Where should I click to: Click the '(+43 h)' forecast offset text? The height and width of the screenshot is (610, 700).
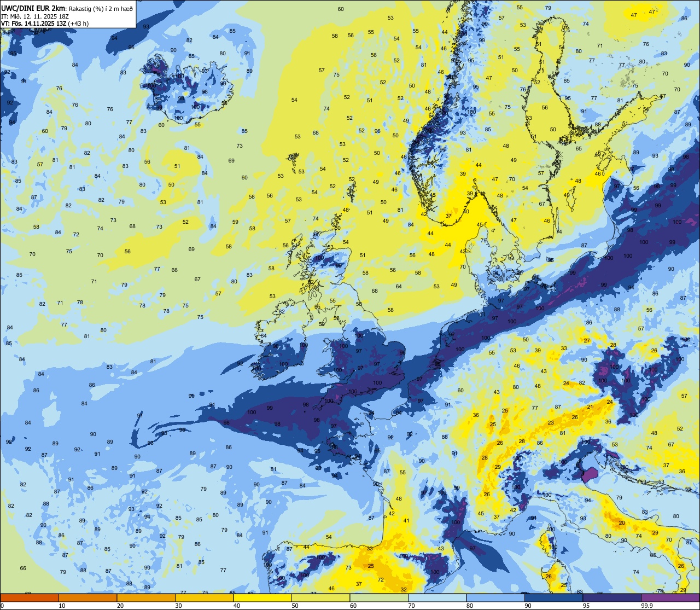pos(78,23)
